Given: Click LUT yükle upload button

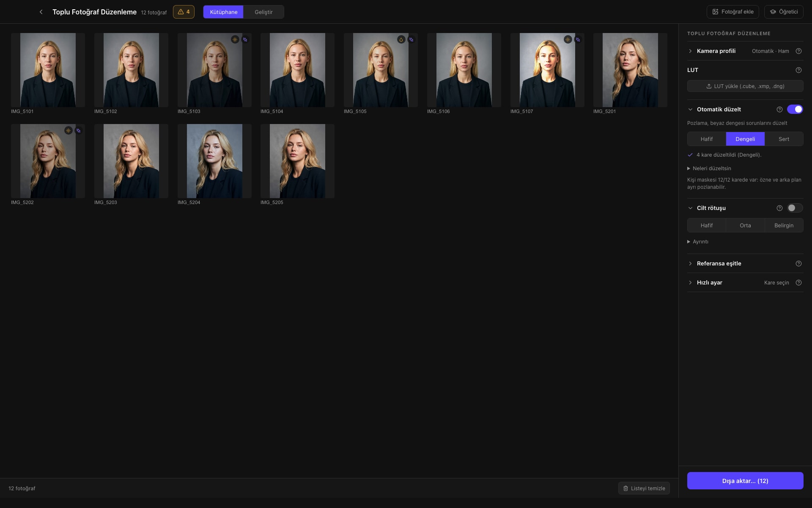Looking at the screenshot, I should [x=745, y=86].
